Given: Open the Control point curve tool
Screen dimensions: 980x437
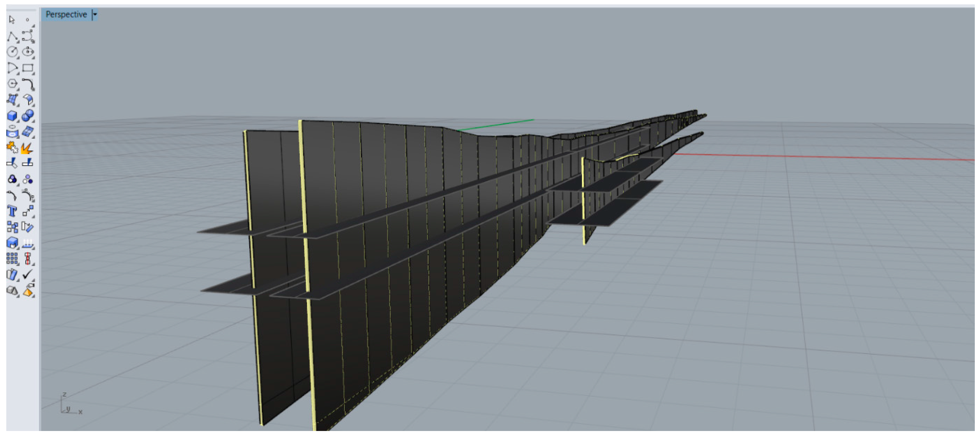Looking at the screenshot, I should pos(28,36).
